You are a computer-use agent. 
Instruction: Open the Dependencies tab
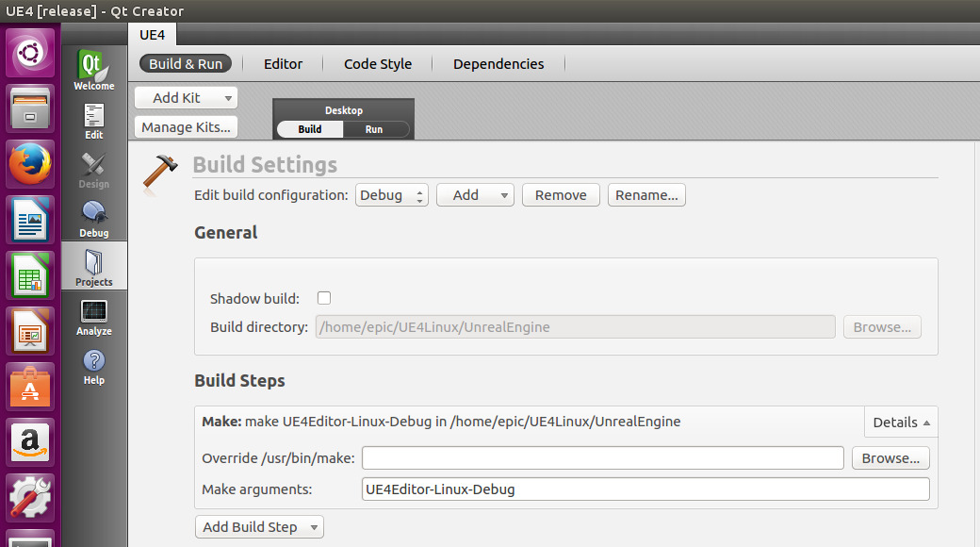pyautogui.click(x=498, y=64)
